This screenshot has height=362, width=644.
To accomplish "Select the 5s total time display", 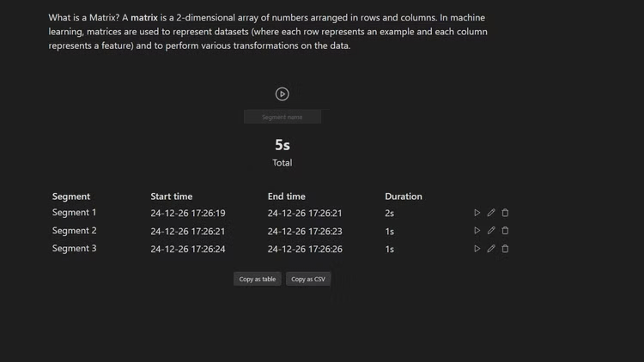I will (x=282, y=145).
